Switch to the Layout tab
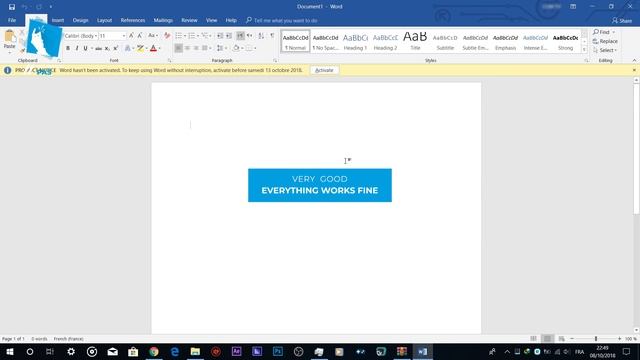This screenshot has width=640, height=360. tap(104, 20)
